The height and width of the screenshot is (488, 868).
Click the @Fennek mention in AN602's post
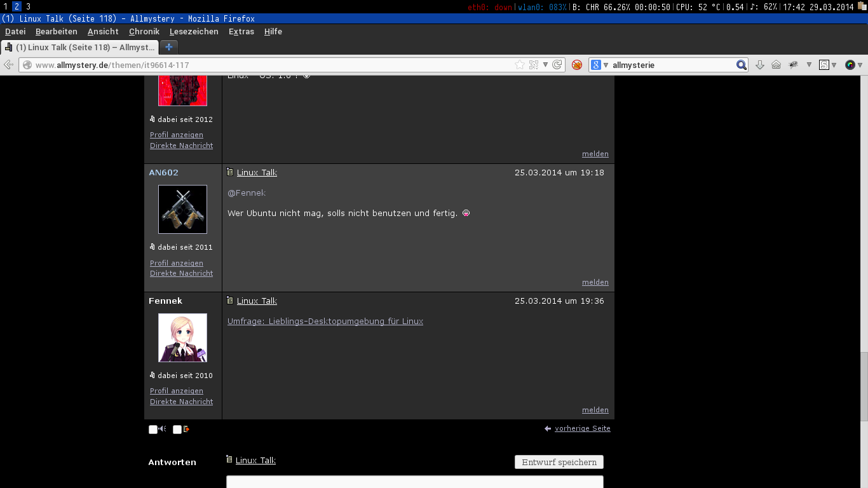(247, 193)
